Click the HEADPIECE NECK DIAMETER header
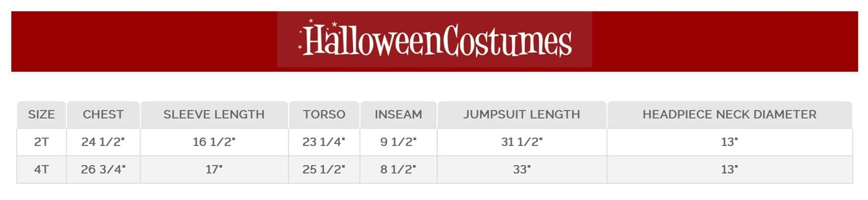Image resolution: width=868 pixels, height=200 pixels. [x=730, y=114]
